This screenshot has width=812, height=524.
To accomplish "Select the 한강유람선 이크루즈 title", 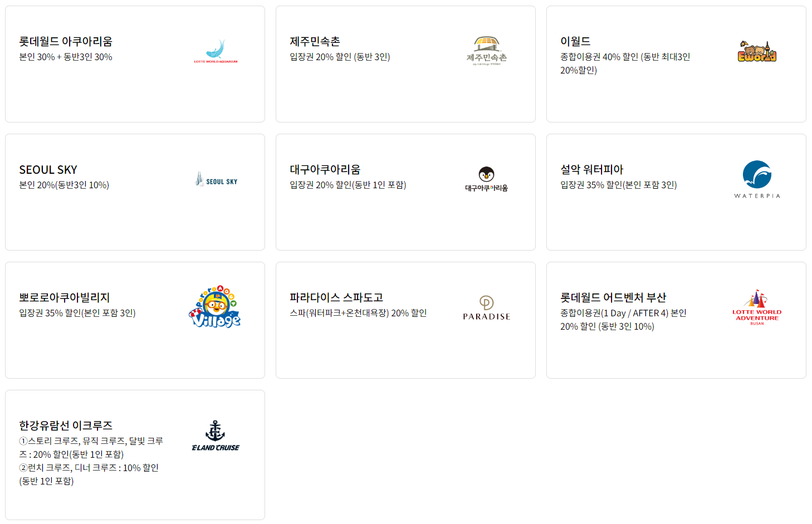I will click(66, 425).
